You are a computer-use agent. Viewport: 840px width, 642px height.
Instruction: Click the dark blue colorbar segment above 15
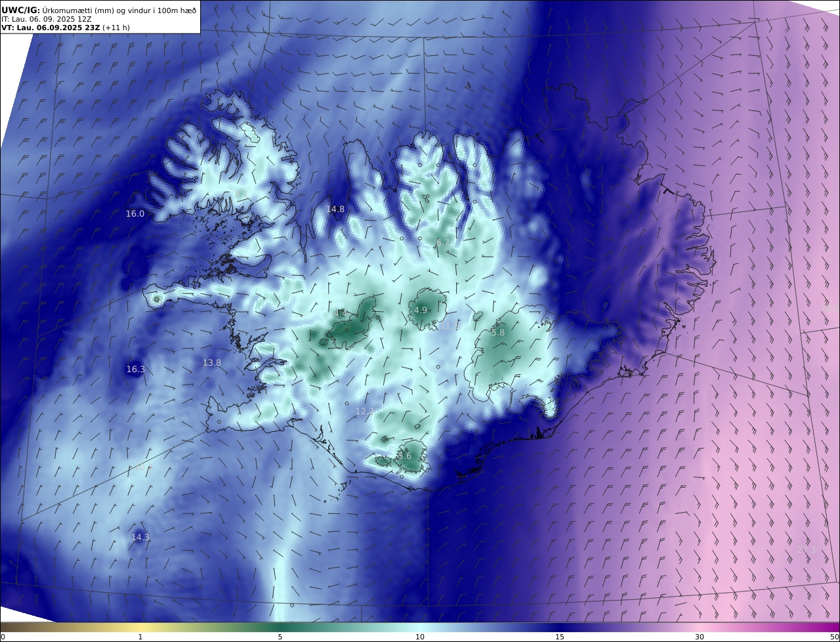point(560,627)
